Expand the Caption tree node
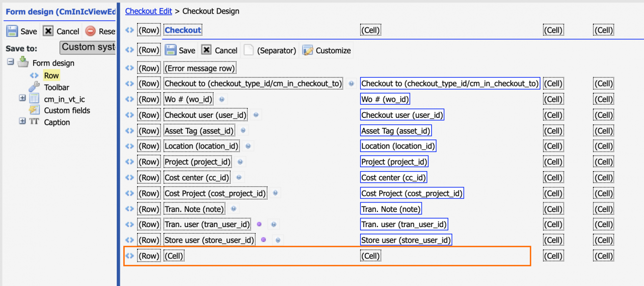This screenshot has width=644, height=286. coord(22,121)
